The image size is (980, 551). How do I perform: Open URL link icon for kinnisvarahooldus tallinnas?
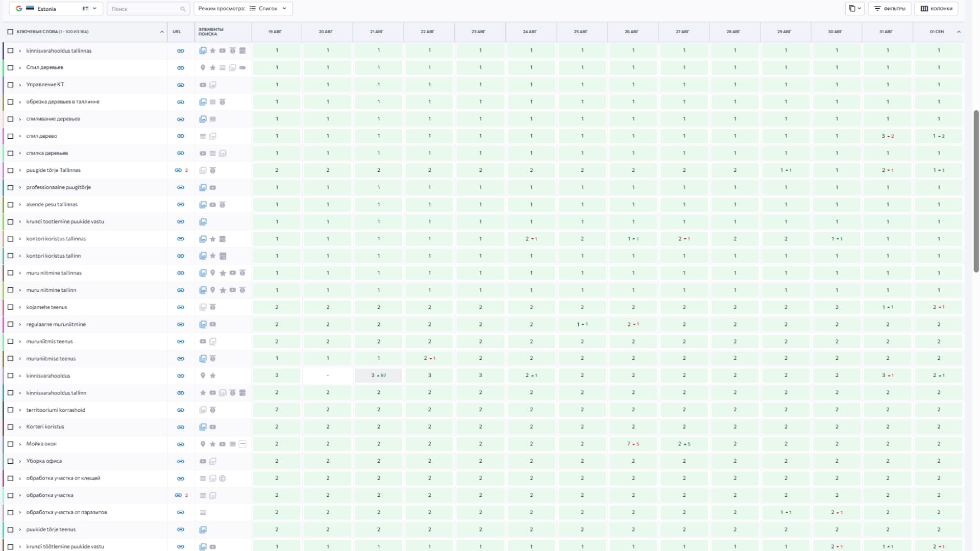[180, 51]
